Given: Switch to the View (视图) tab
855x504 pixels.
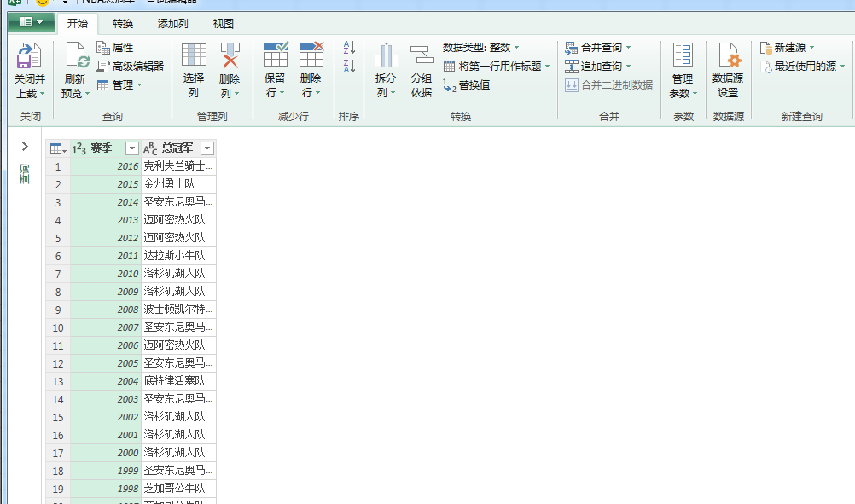Looking at the screenshot, I should tap(223, 23).
